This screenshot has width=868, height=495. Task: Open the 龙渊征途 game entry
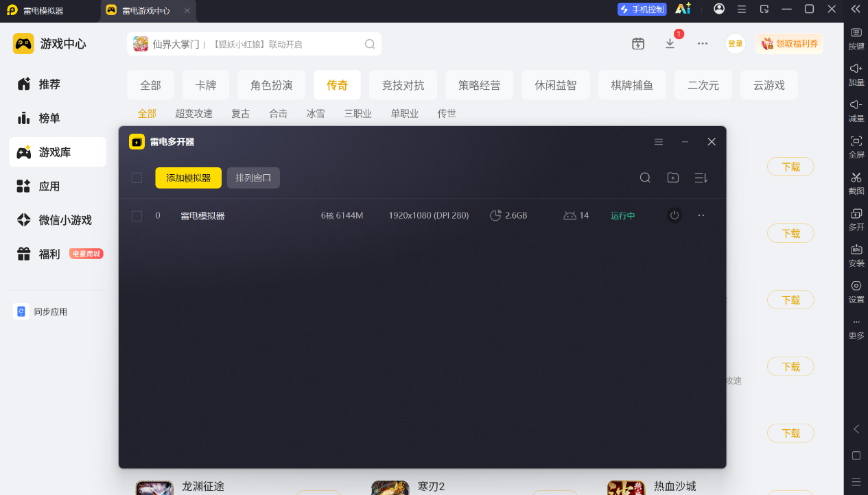click(203, 486)
